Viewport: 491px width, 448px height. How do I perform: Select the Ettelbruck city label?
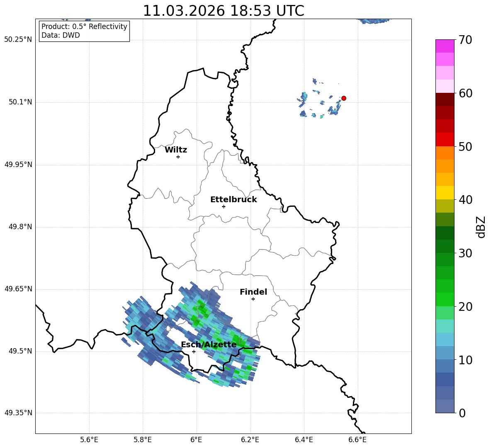pyautogui.click(x=233, y=200)
